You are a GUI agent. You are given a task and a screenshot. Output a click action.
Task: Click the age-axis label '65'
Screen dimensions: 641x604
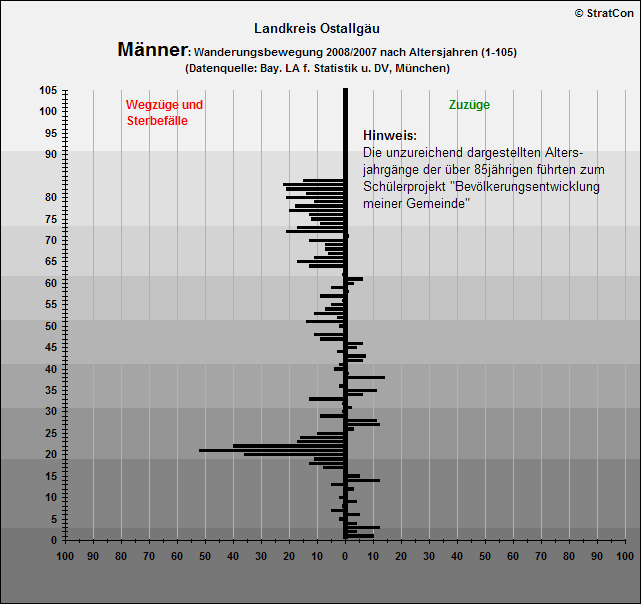coord(51,261)
